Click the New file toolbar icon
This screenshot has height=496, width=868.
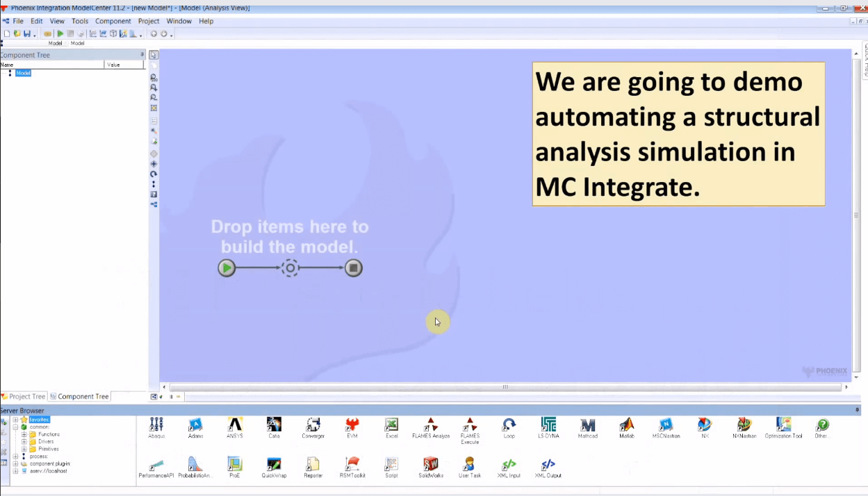(7, 33)
